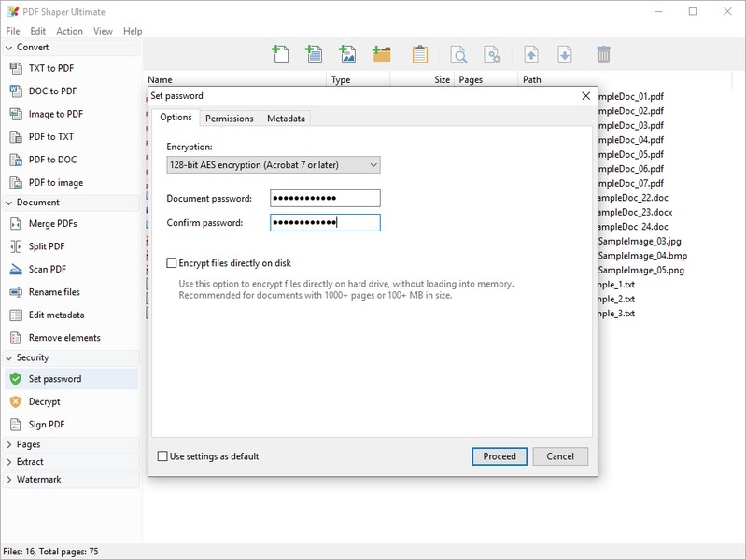Select the Decrypt shield tool

pyautogui.click(x=44, y=402)
